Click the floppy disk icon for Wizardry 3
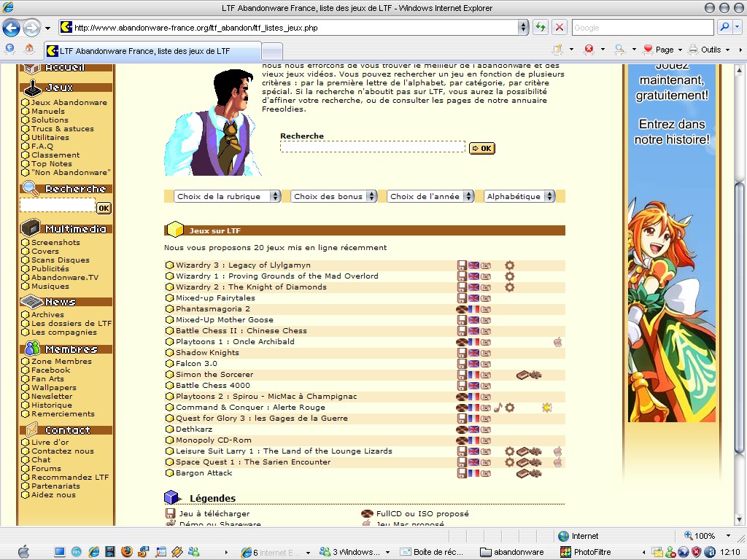The image size is (747, 560). (461, 265)
